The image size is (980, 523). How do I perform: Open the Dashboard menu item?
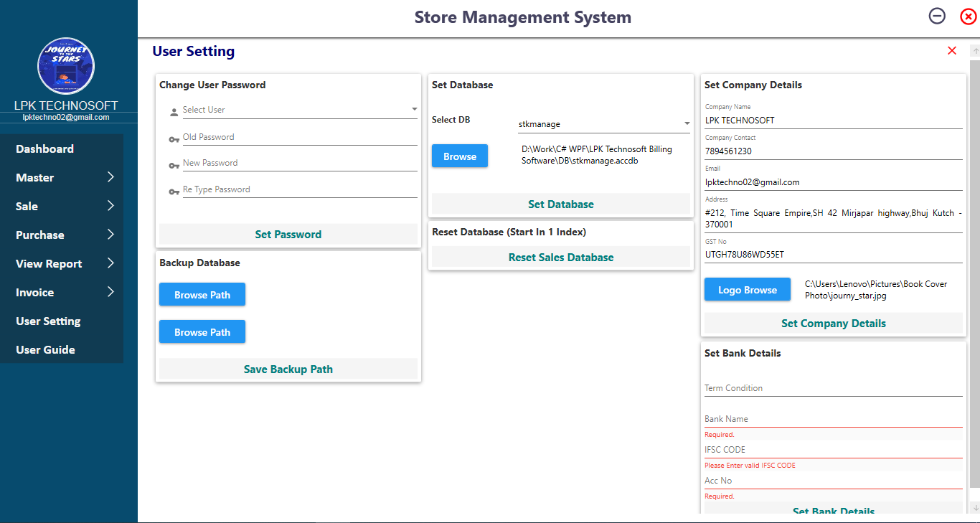44,149
